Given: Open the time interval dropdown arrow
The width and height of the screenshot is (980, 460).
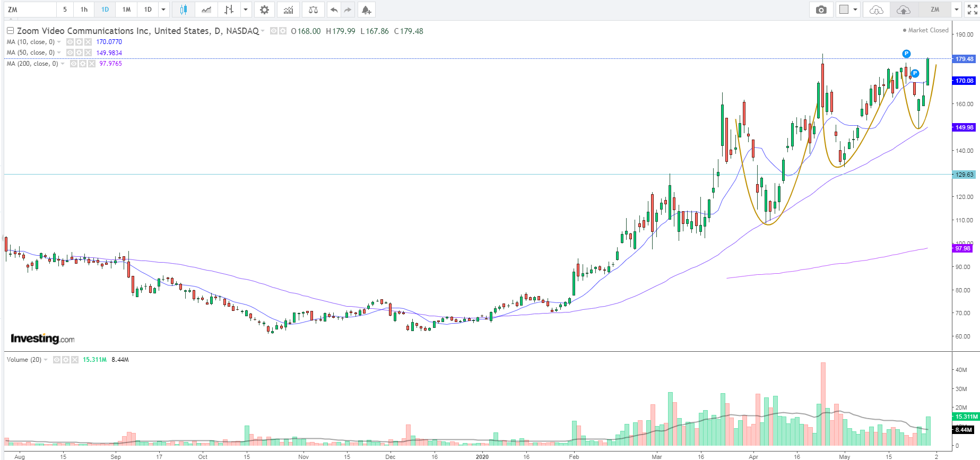Looking at the screenshot, I should tap(163, 10).
